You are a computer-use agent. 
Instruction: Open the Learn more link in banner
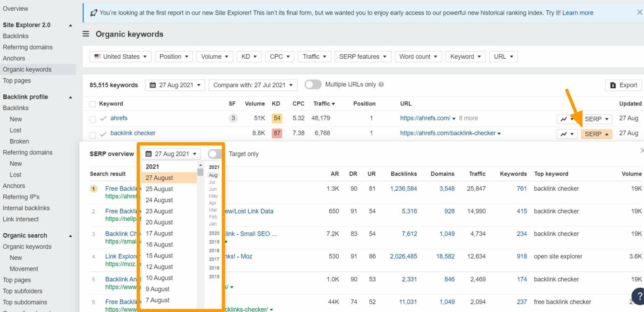578,13
